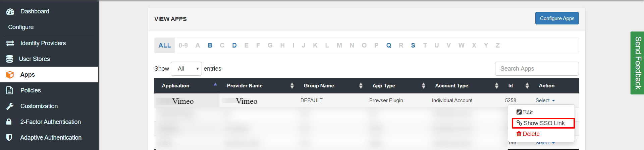Click the trash icon next to Delete
This screenshot has height=150, width=644.
click(519, 134)
